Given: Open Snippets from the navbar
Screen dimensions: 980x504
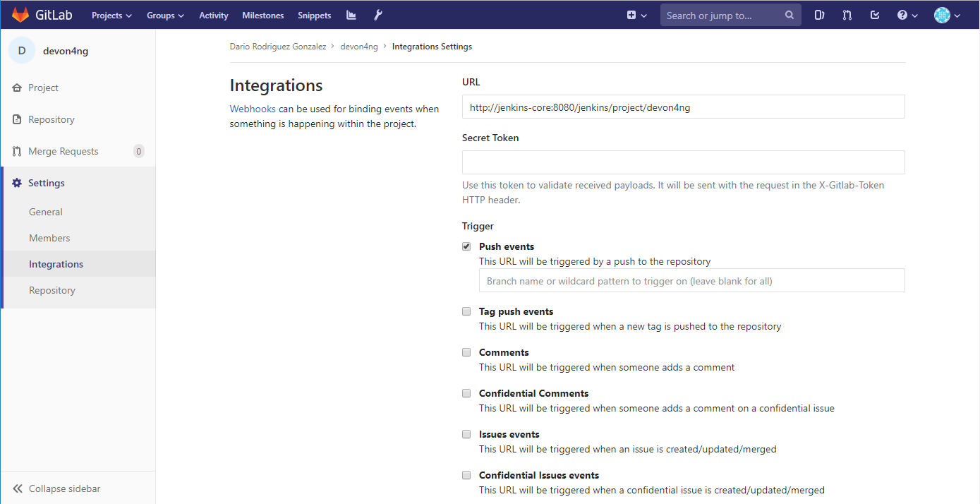Looking at the screenshot, I should pyautogui.click(x=314, y=14).
